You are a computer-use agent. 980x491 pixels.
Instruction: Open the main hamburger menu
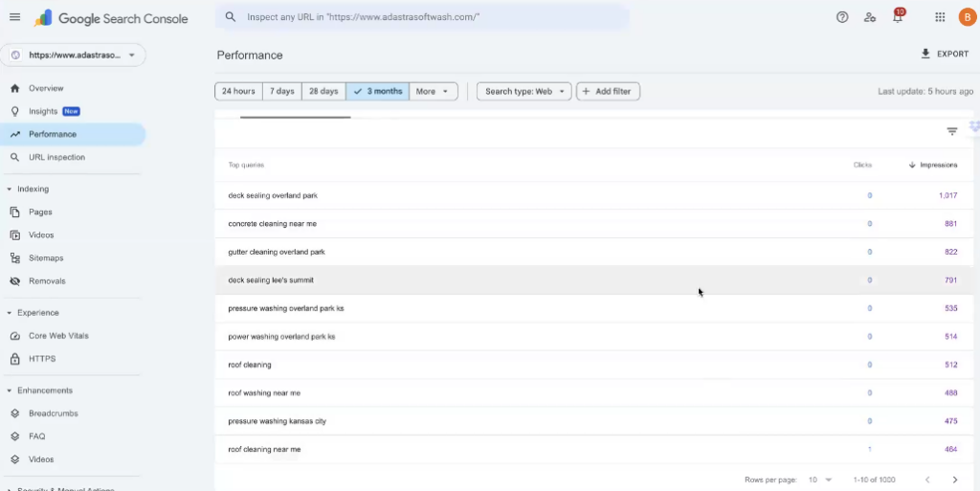[15, 17]
